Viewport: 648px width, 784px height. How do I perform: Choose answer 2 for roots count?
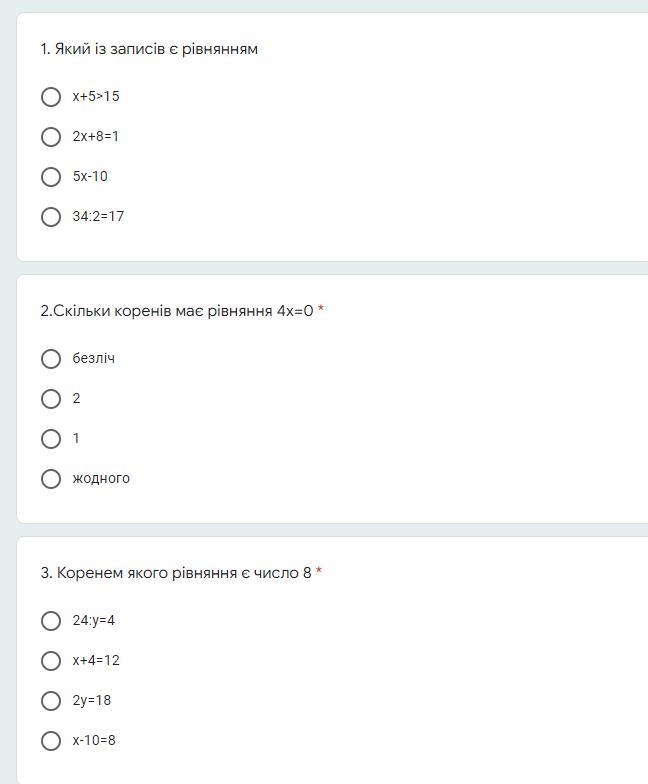pyautogui.click(x=50, y=398)
